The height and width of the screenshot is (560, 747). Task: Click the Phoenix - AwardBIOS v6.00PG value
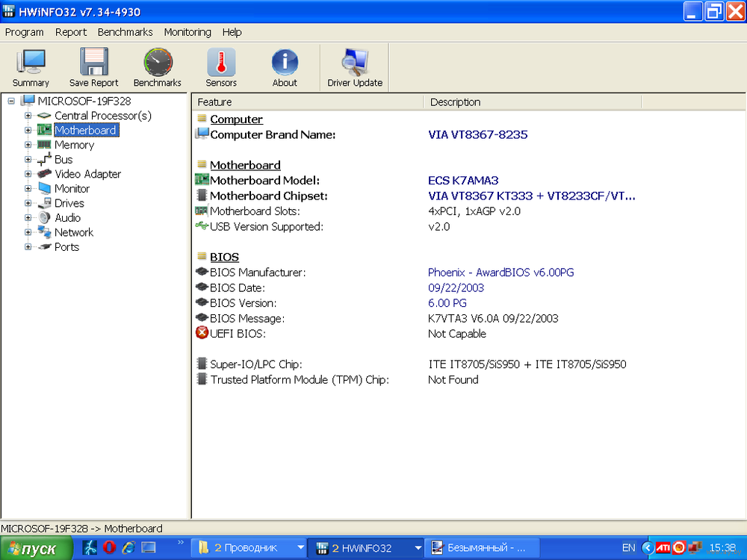(500, 273)
